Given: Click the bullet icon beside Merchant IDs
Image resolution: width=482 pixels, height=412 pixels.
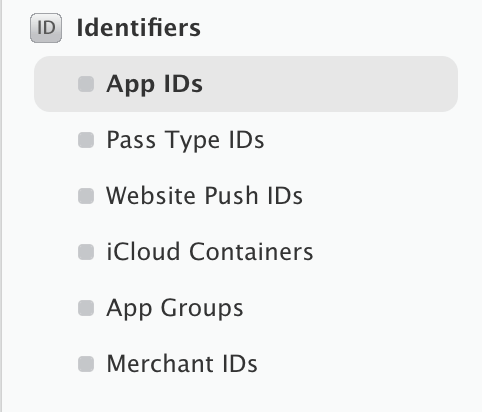Looking at the screenshot, I should coord(86,364).
